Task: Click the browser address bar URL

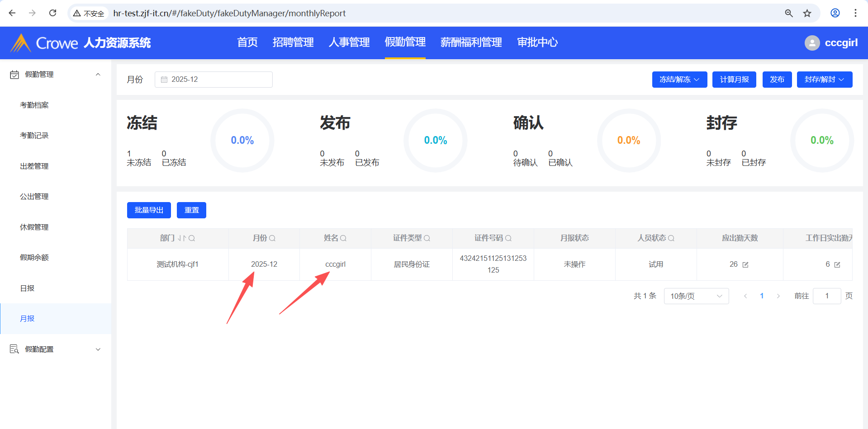Action: pyautogui.click(x=229, y=14)
